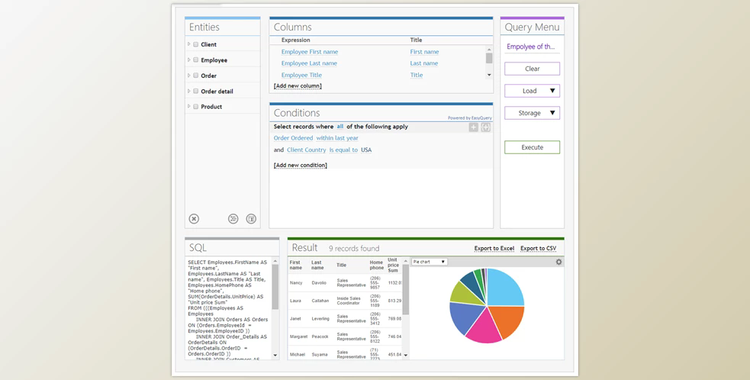Click Result table scroll down arrow

pos(406,355)
